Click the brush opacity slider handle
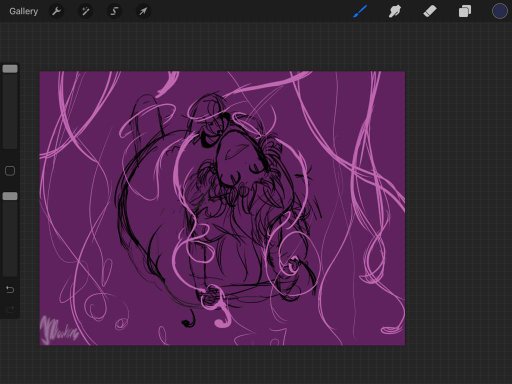This screenshot has height=384, width=512. [10, 196]
